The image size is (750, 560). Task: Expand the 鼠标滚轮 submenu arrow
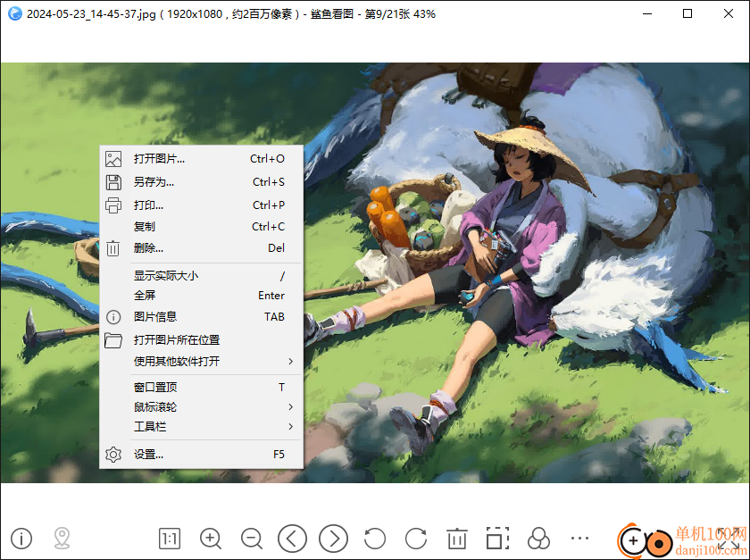tap(290, 407)
